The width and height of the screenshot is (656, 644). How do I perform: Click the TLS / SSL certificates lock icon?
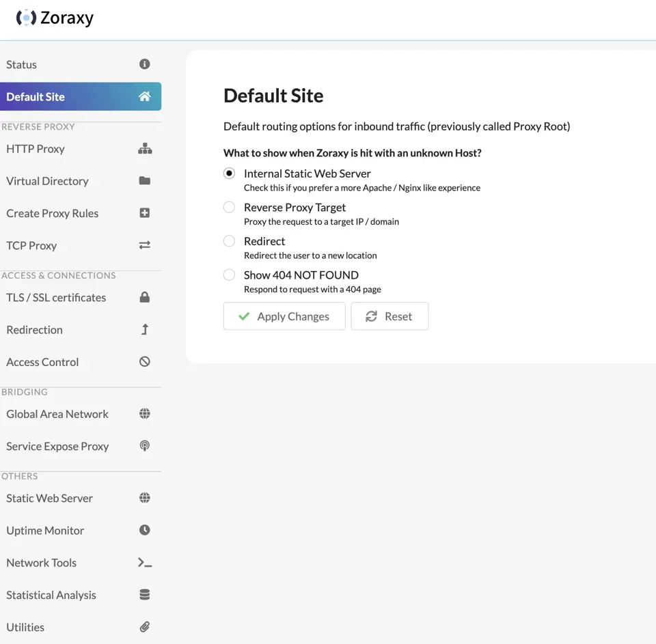pos(144,297)
